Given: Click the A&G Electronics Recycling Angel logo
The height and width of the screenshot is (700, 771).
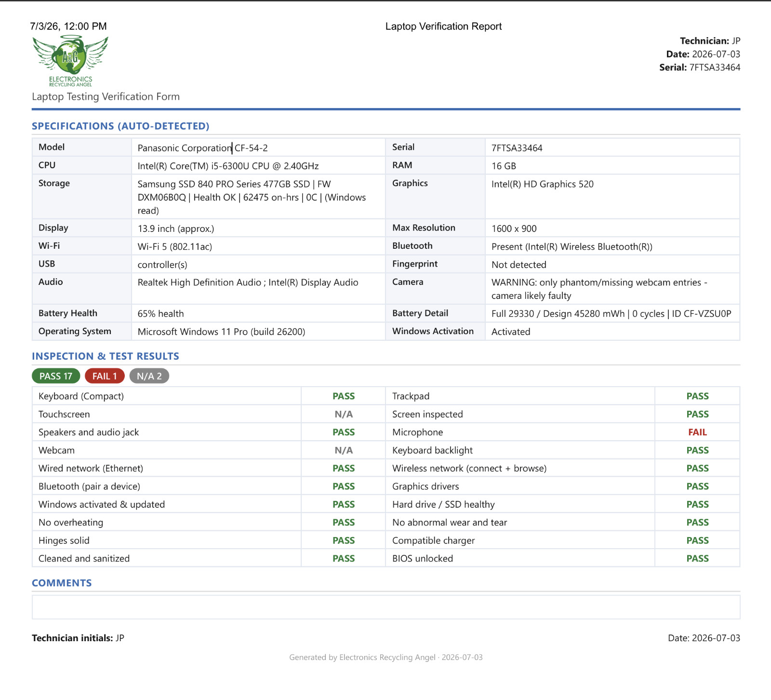Looking at the screenshot, I should 70,61.
